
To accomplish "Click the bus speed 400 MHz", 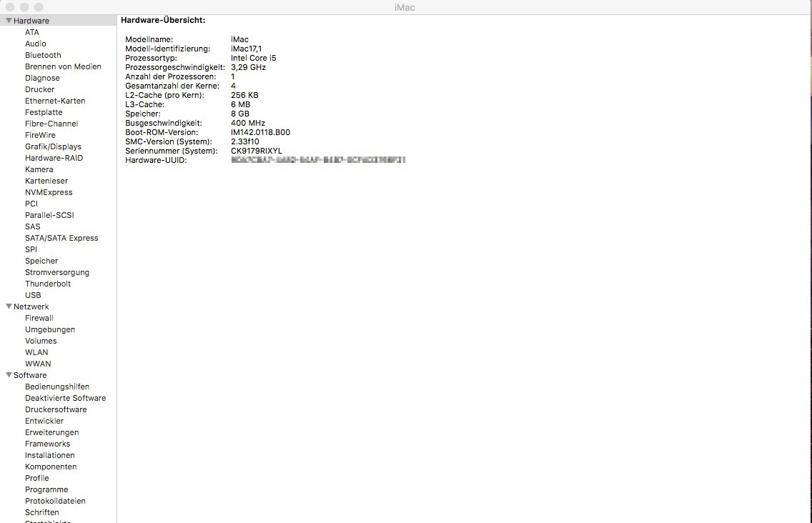I will (x=247, y=123).
